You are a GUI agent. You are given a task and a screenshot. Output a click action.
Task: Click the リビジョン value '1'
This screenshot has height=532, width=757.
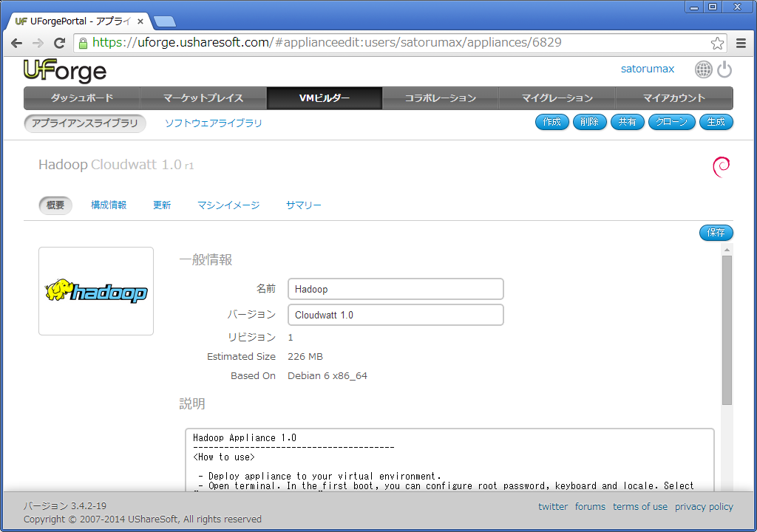point(290,338)
